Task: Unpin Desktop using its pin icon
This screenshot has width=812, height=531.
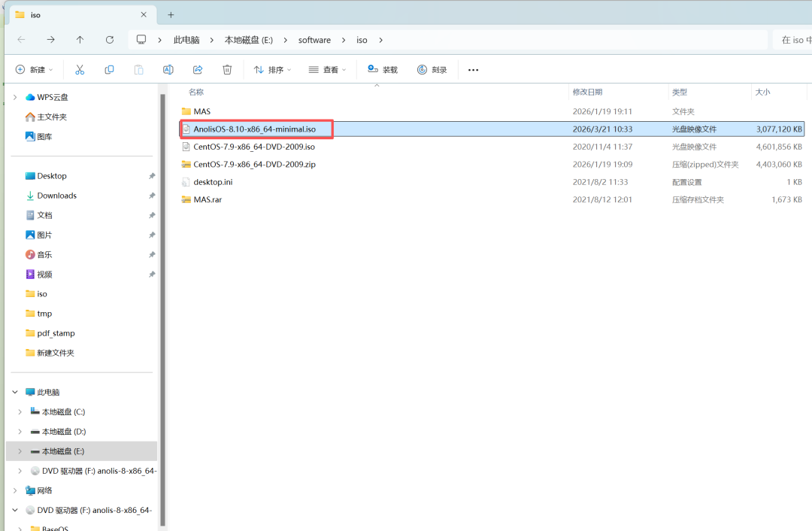Action: tap(152, 176)
